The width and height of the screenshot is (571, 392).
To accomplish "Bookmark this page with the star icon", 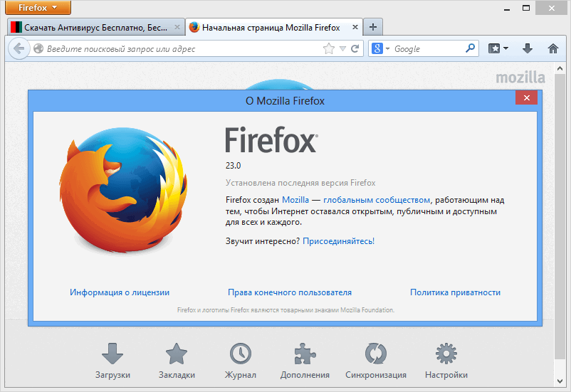I will [x=328, y=48].
